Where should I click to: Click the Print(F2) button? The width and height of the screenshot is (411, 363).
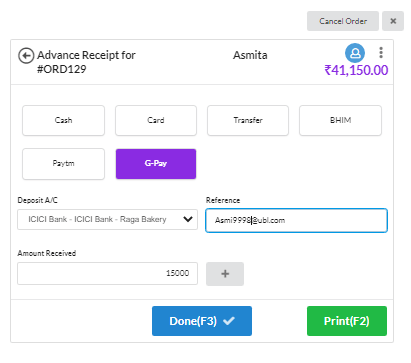pos(347,321)
